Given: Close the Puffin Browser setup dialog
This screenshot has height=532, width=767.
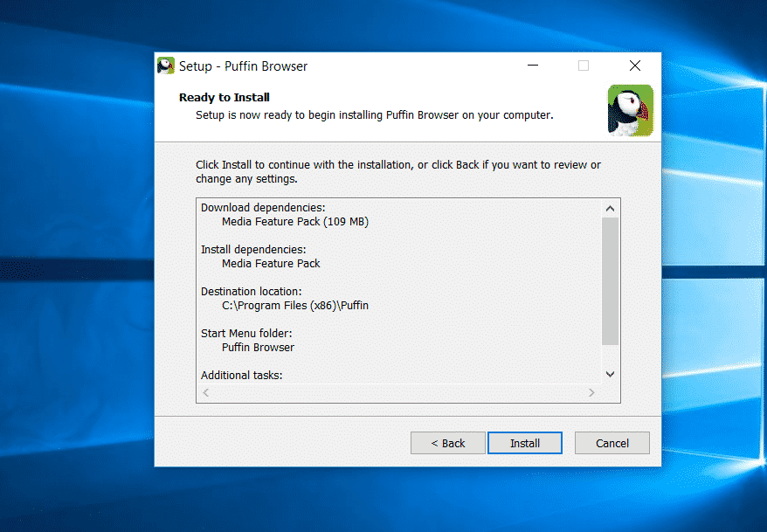Looking at the screenshot, I should tap(635, 66).
